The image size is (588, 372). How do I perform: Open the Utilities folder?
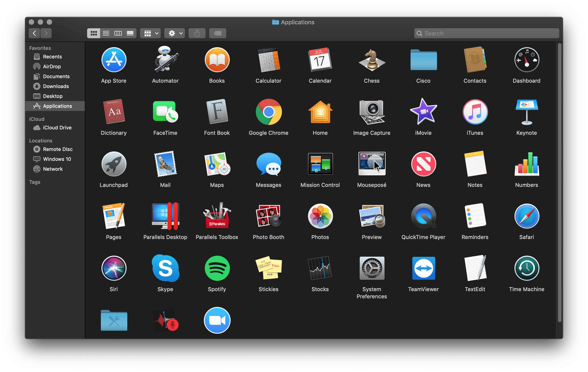(114, 320)
